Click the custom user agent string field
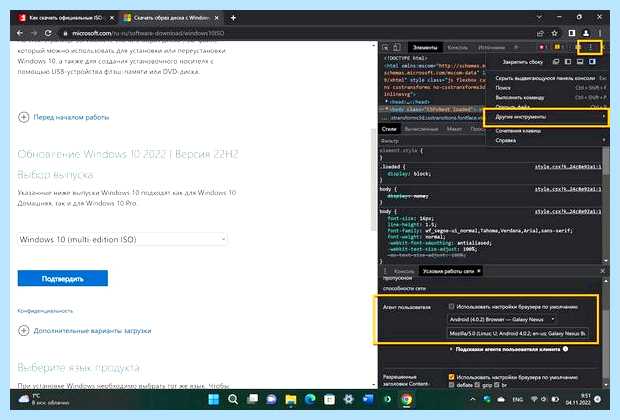 click(518, 333)
